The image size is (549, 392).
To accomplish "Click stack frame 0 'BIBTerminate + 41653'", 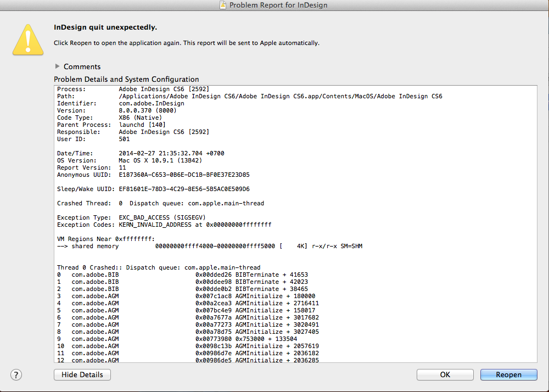I will (182, 275).
